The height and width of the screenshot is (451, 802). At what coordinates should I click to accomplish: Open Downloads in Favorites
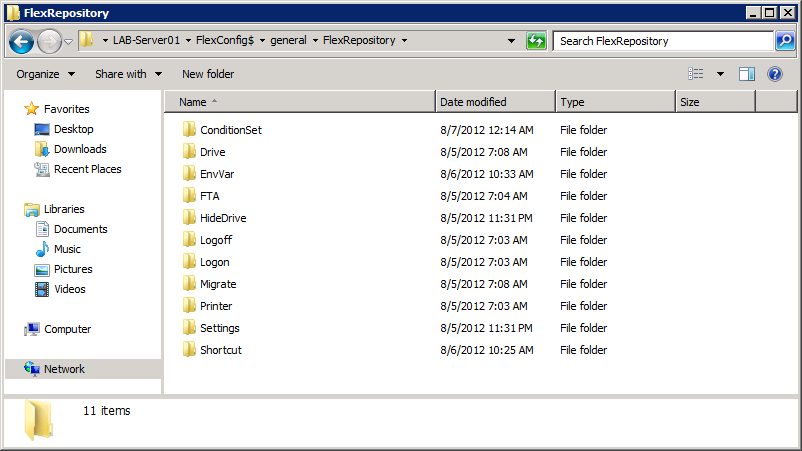(80, 149)
